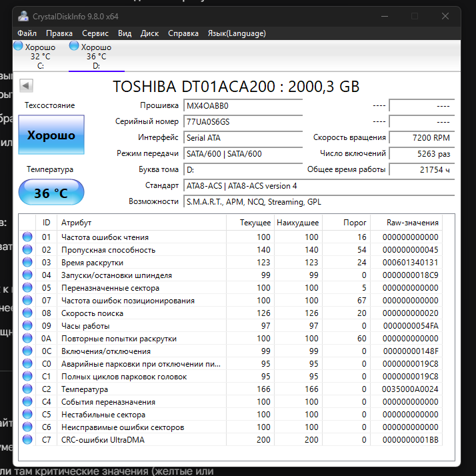Image resolution: width=476 pixels, height=476 pixels.
Task: Open the Справка menu
Action: pos(183,33)
